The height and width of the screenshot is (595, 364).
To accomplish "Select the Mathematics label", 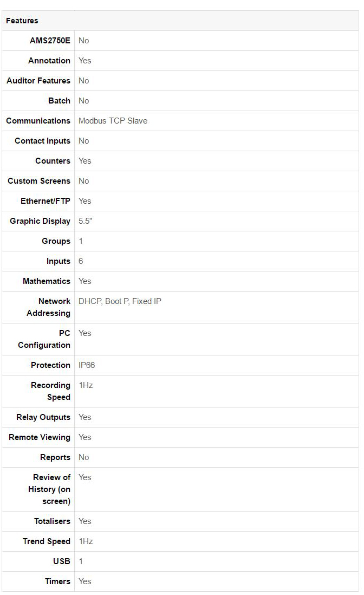I will pyautogui.click(x=47, y=281).
